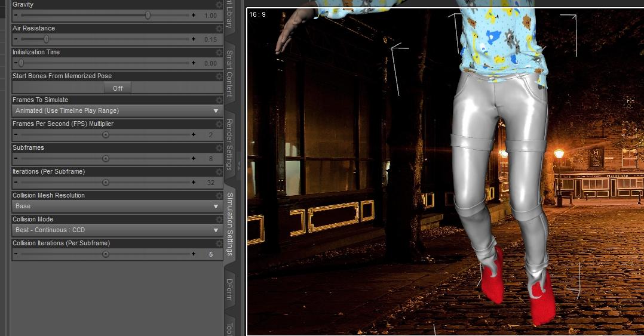Image resolution: width=644 pixels, height=336 pixels.
Task: Decrease Subframes with the minus button
Action: point(16,158)
